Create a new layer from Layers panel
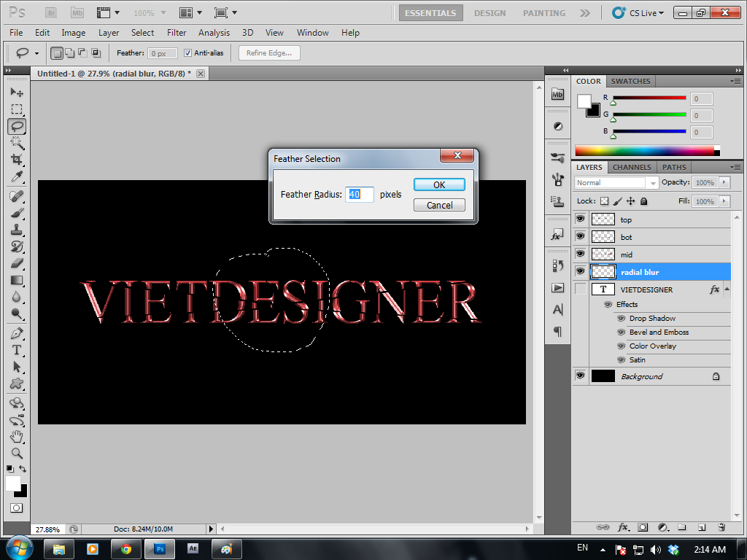747x560 pixels. [701, 526]
